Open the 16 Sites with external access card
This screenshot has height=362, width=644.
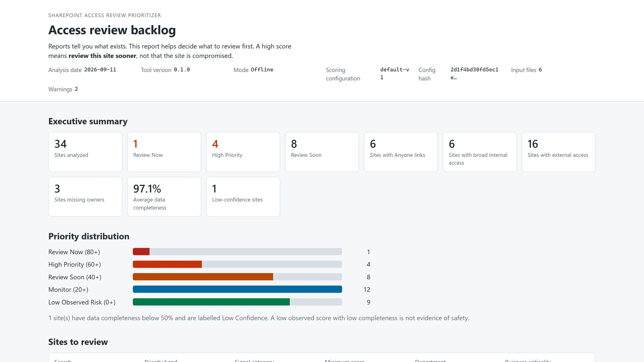tap(559, 152)
